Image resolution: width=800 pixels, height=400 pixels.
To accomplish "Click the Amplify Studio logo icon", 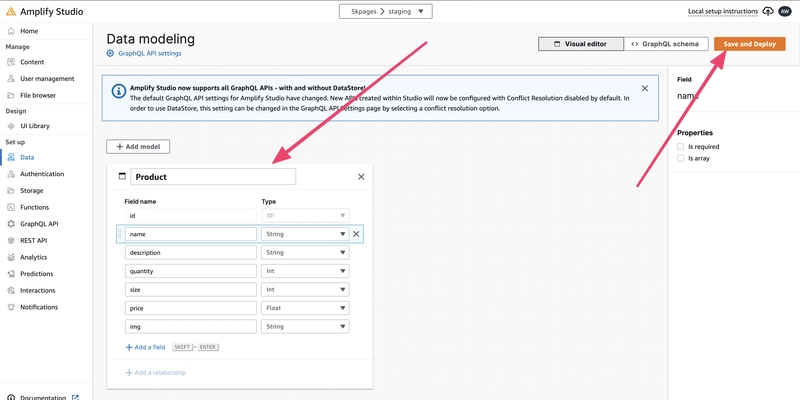I will click(11, 11).
